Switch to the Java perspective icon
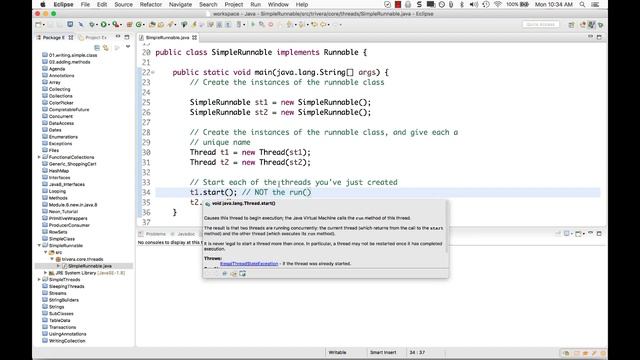 (x=591, y=25)
